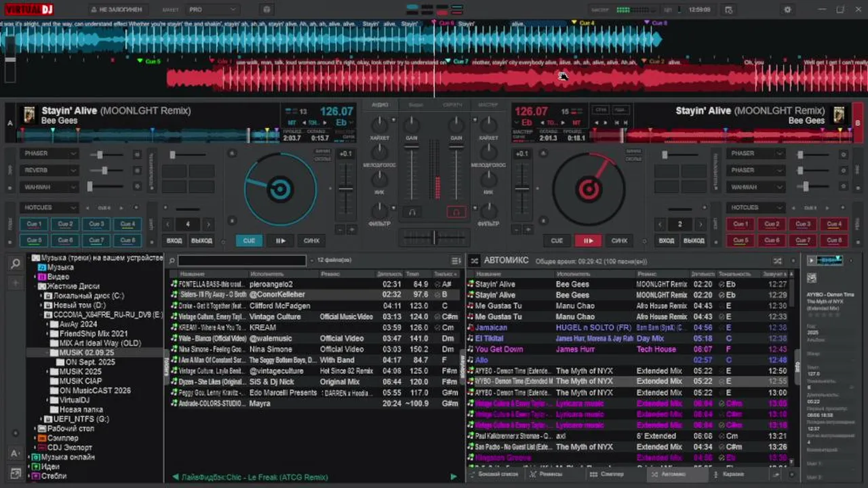The width and height of the screenshot is (868, 488).
Task: Double the loop length on the right deck
Action: coord(701,224)
